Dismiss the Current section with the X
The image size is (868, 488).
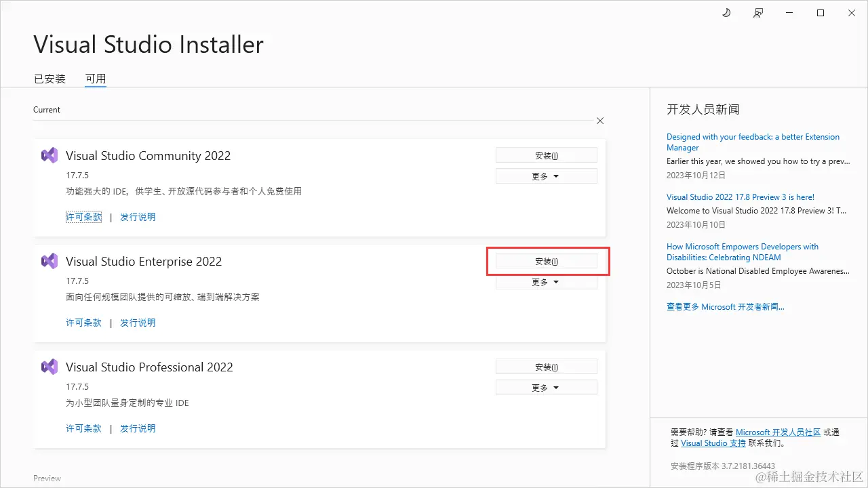tap(600, 121)
